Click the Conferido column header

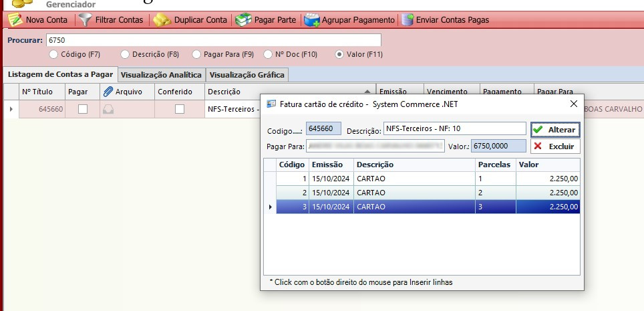(x=180, y=92)
